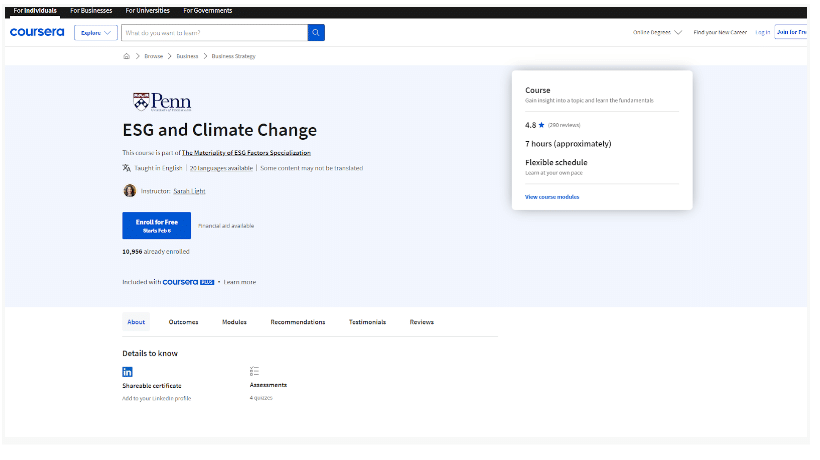Image resolution: width=820 pixels, height=460 pixels.
Task: Focus the 'What do you want to learn?' field
Action: [x=214, y=32]
